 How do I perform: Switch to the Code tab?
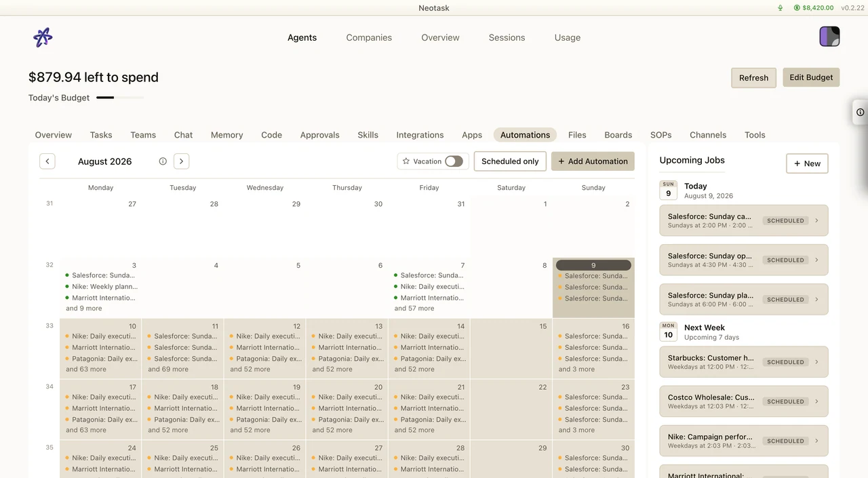coord(271,135)
